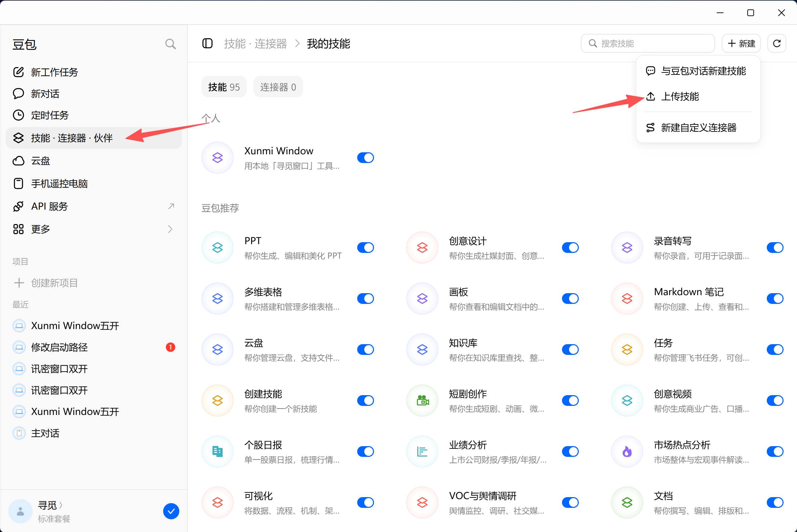This screenshot has width=797, height=532.
Task: Toggle the 文档 skill switch
Action: click(775, 502)
